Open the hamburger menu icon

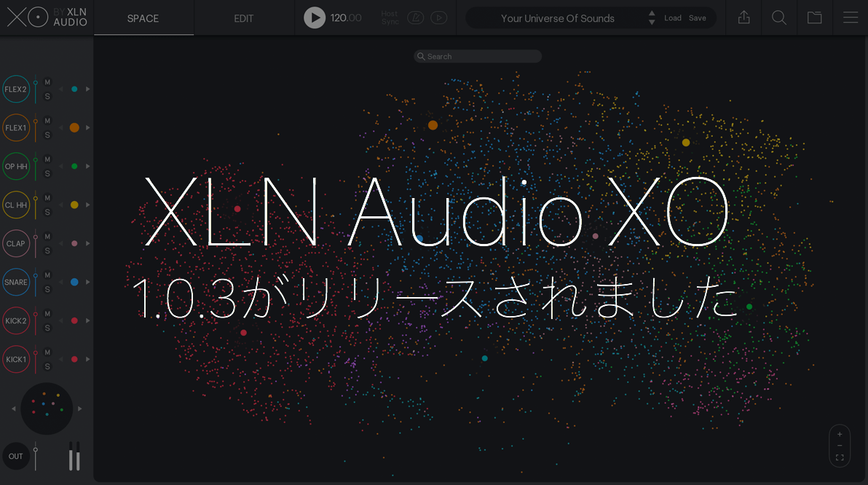(850, 17)
